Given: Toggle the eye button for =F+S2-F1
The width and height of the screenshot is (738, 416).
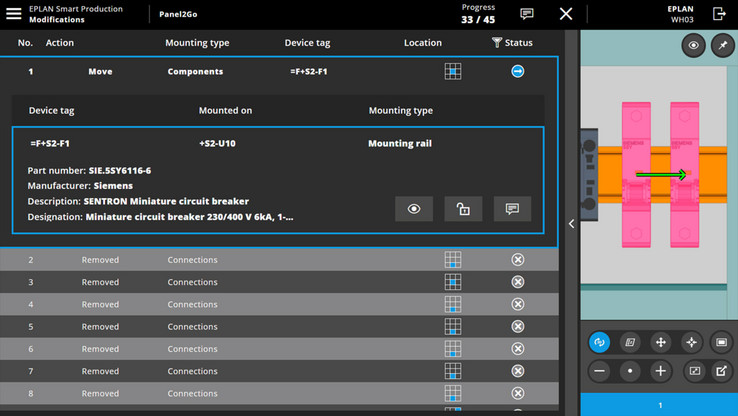Looking at the screenshot, I should point(414,209).
